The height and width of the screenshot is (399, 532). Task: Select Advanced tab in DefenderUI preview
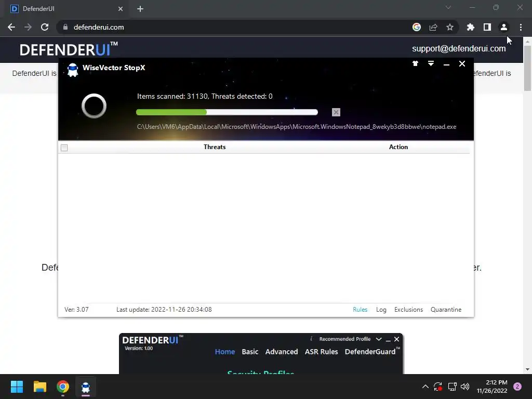[282, 352]
